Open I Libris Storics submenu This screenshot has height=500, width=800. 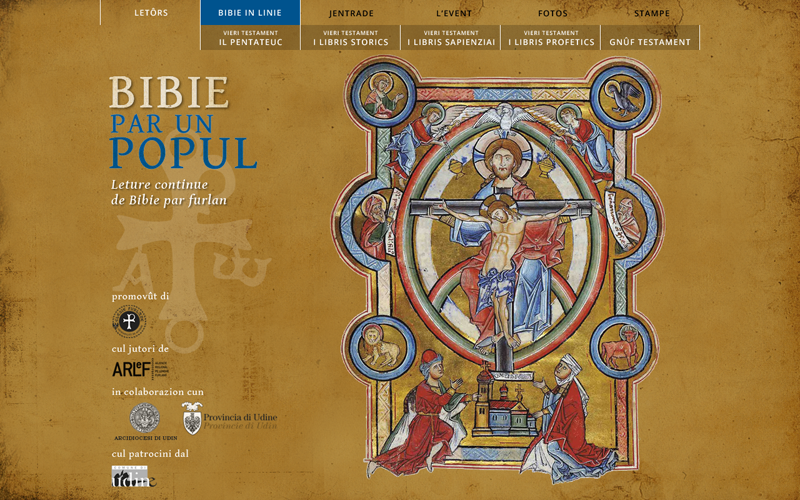351,38
